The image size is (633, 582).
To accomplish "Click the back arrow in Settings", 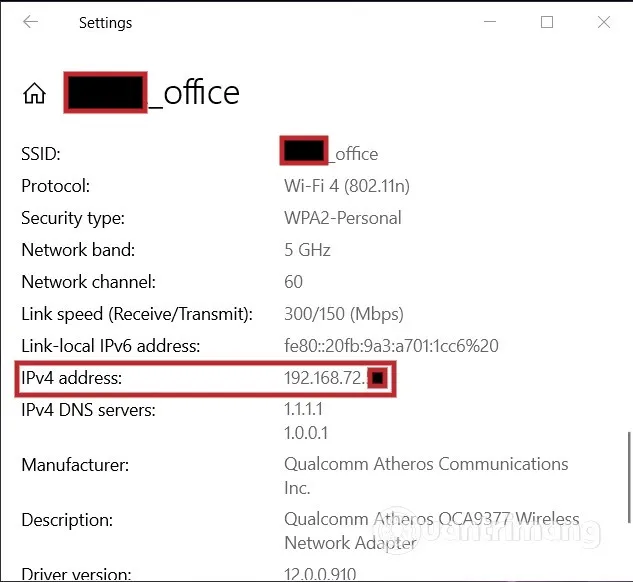I will pyautogui.click(x=31, y=22).
